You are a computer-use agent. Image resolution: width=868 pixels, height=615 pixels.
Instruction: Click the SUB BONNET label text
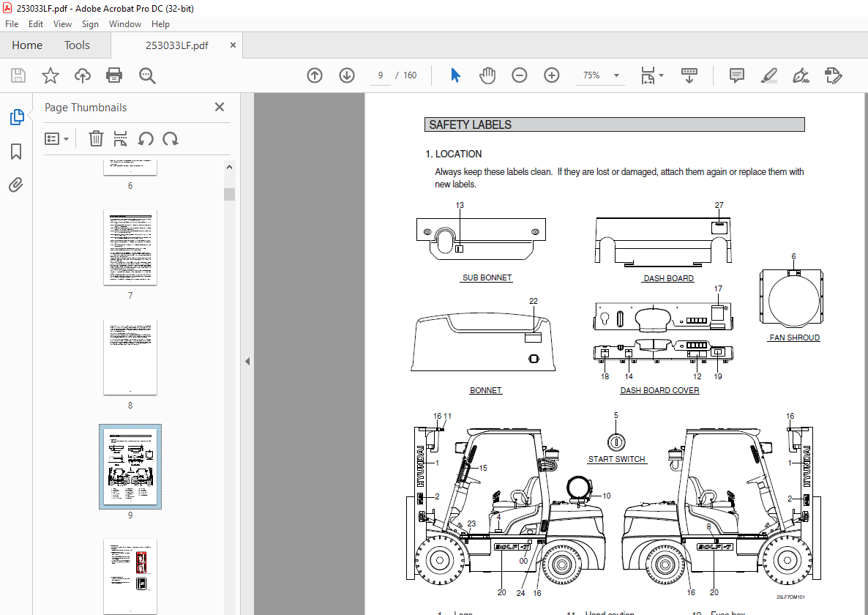pos(487,278)
